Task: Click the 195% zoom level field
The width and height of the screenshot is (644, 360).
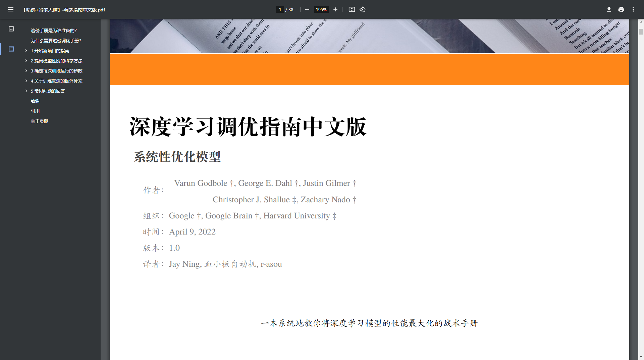Action: (321, 9)
